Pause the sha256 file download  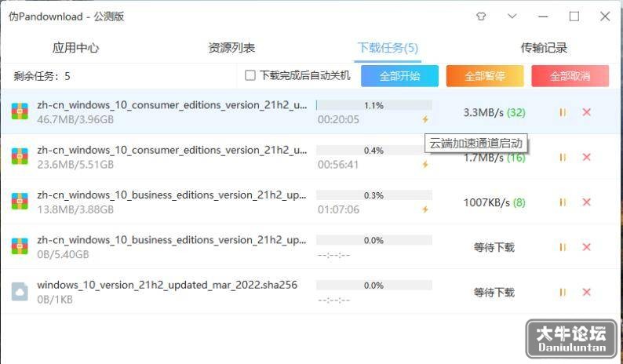[563, 292]
